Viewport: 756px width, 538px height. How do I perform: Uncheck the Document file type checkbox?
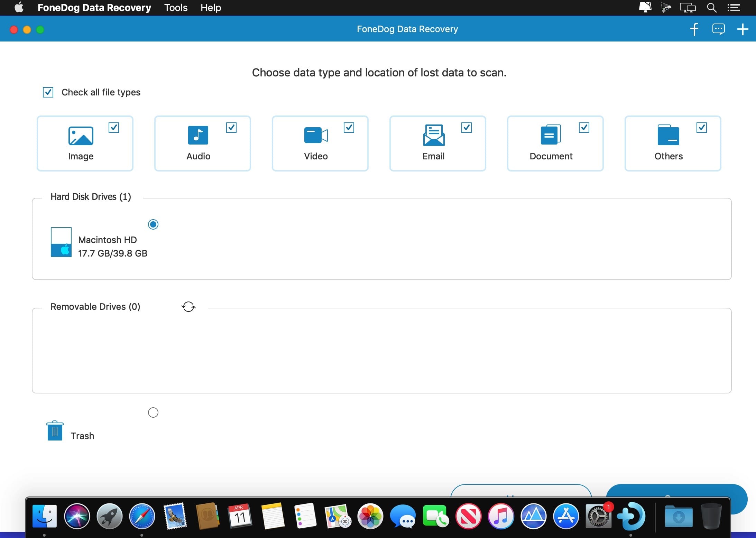click(x=584, y=128)
